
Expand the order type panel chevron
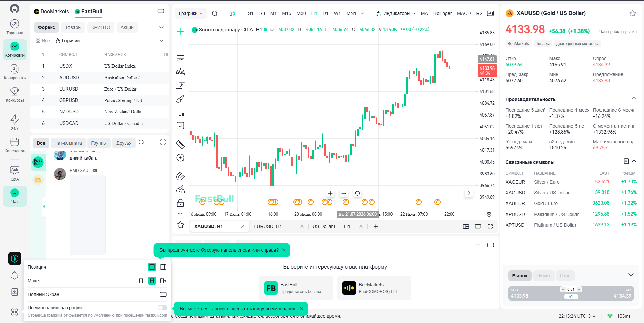631,275
